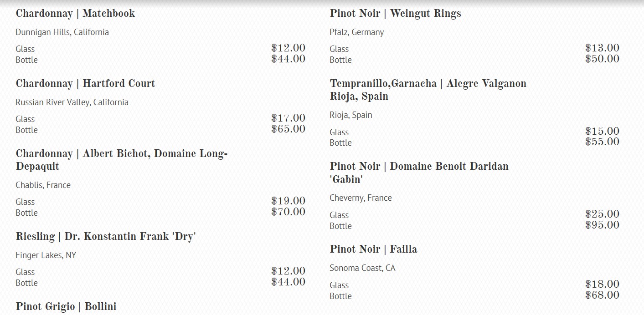
Task: Click the Chardonnay | Matchbook heading
Action: click(x=75, y=14)
